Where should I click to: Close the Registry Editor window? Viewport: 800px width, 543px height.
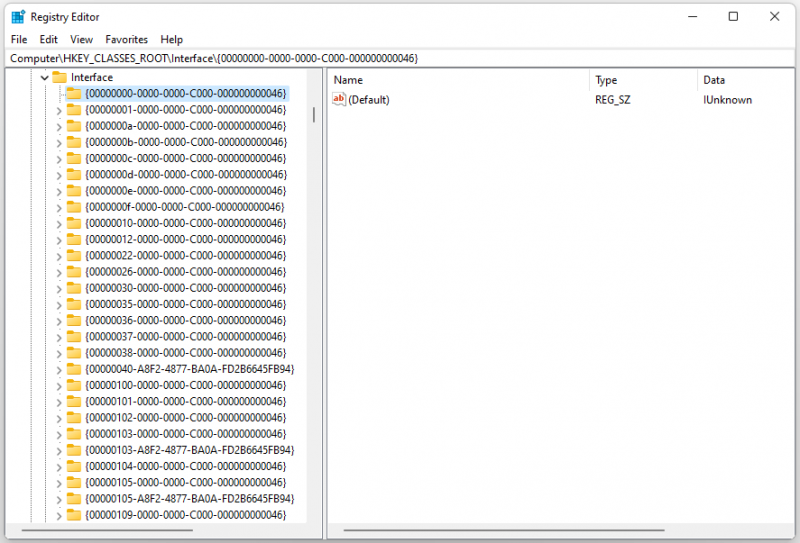click(x=774, y=16)
